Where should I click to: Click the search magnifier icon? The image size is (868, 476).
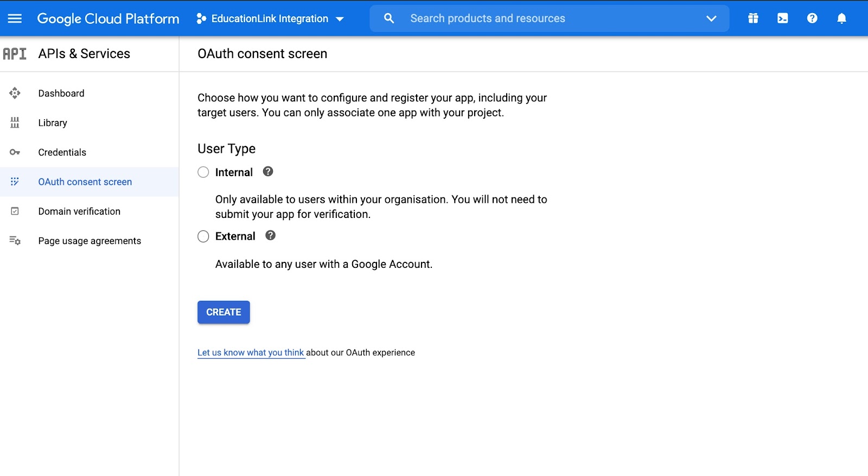tap(389, 18)
